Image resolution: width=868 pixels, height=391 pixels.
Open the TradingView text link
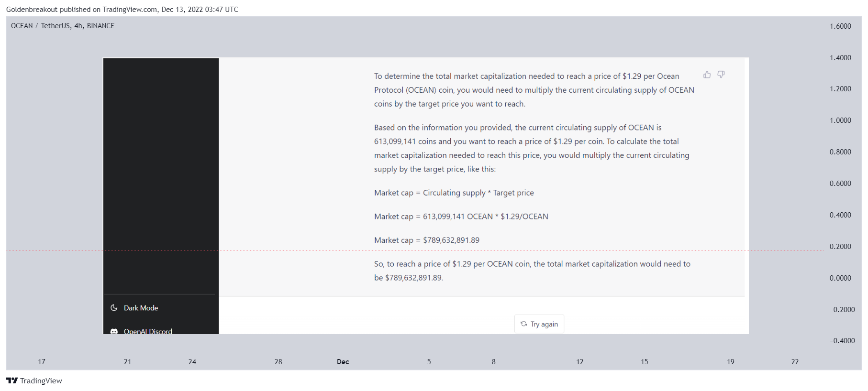click(41, 380)
